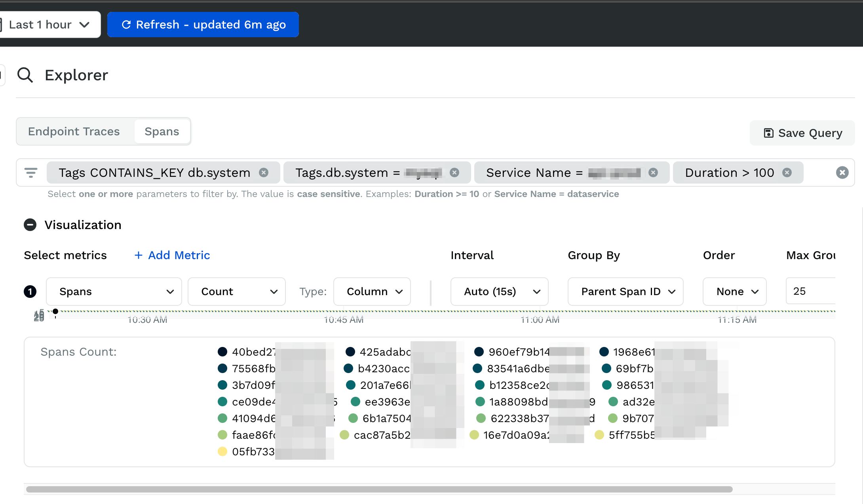Select the Spans tab
This screenshot has height=504, width=863.
point(162,131)
